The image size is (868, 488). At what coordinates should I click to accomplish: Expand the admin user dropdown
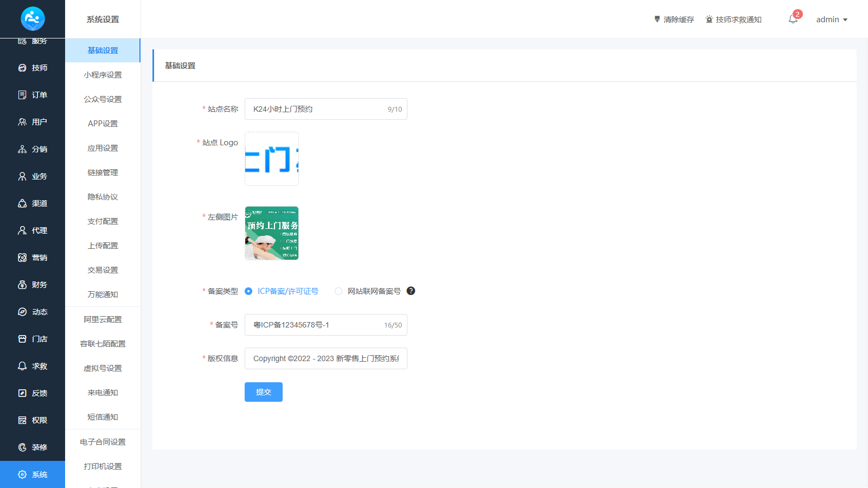832,20
